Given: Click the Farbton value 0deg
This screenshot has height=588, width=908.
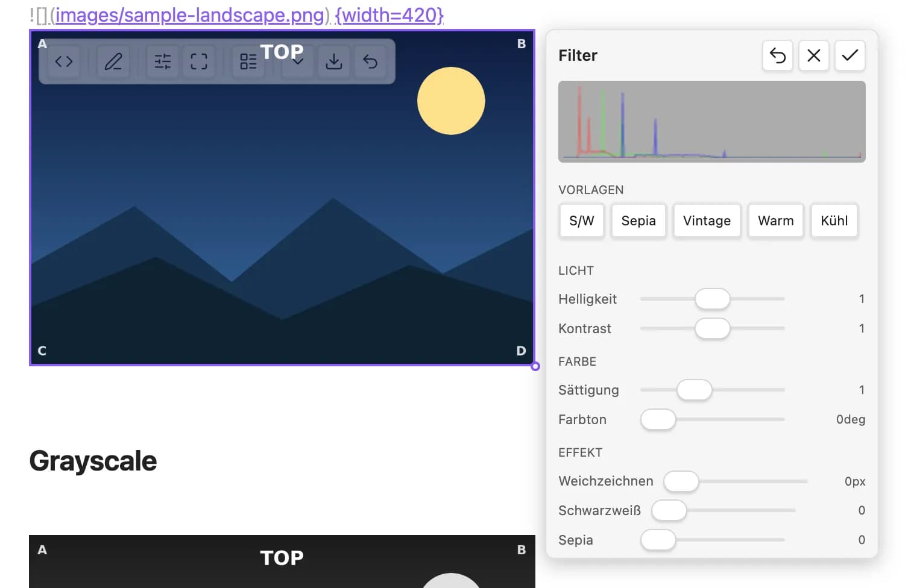Looking at the screenshot, I should 851,419.
